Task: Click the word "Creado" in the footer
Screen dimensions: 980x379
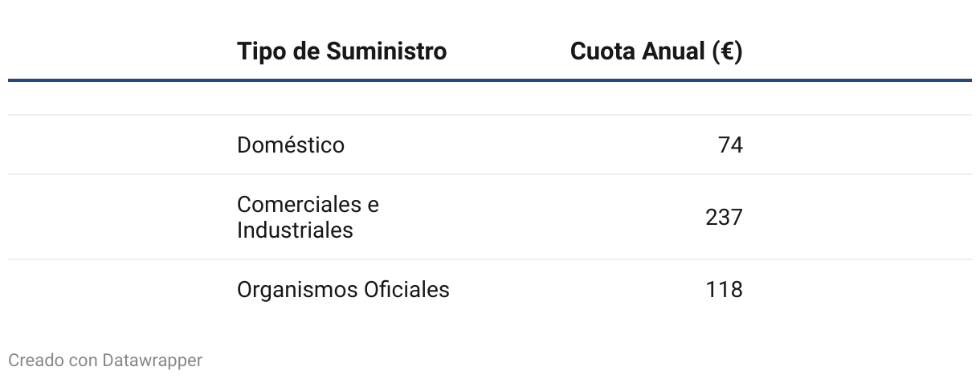Action: click(x=35, y=361)
